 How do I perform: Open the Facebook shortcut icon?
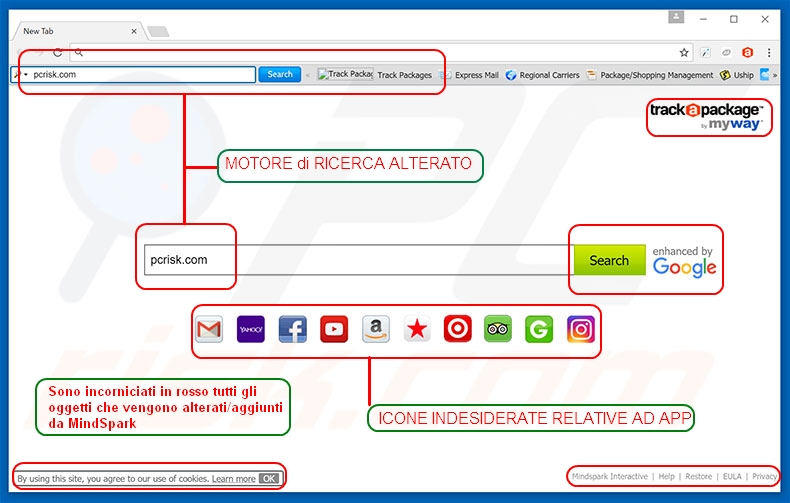point(292,329)
